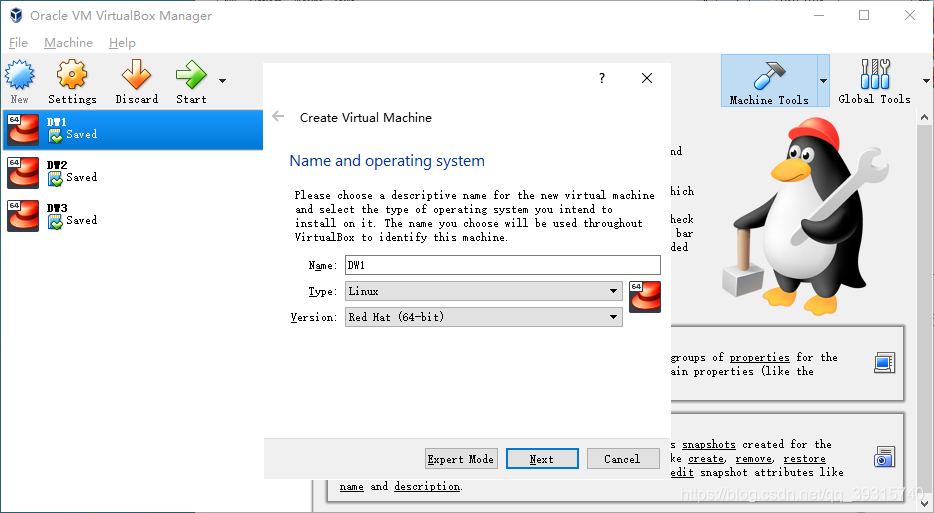Viewport: 934px width, 513px height.
Task: Follow the edit link
Action: pos(682,472)
